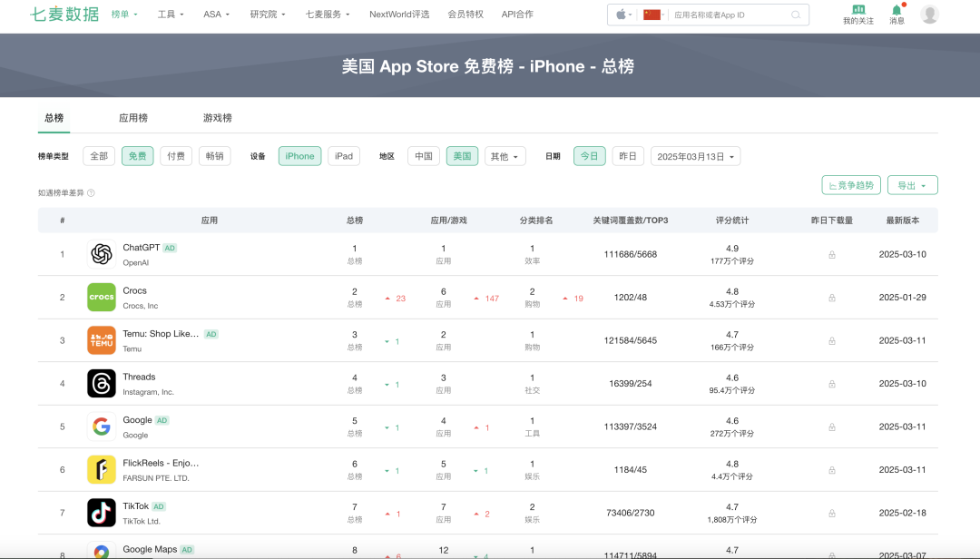Open the 导出 export dropdown
Image resolution: width=980 pixels, height=559 pixels.
913,185
